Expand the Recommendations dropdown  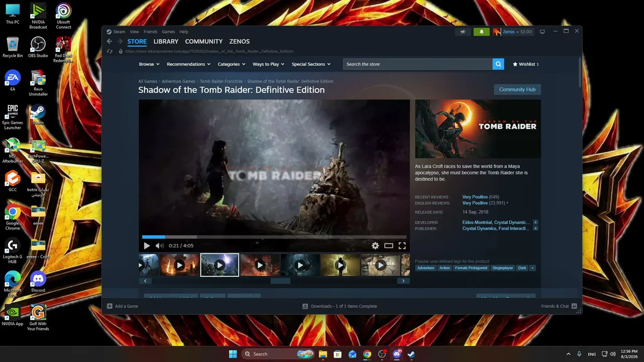point(189,64)
